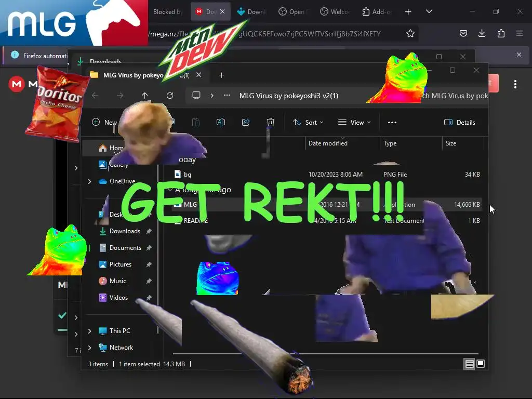Switch to the 'Blocked by' Firefox tab
This screenshot has height=399, width=532.
[167, 12]
